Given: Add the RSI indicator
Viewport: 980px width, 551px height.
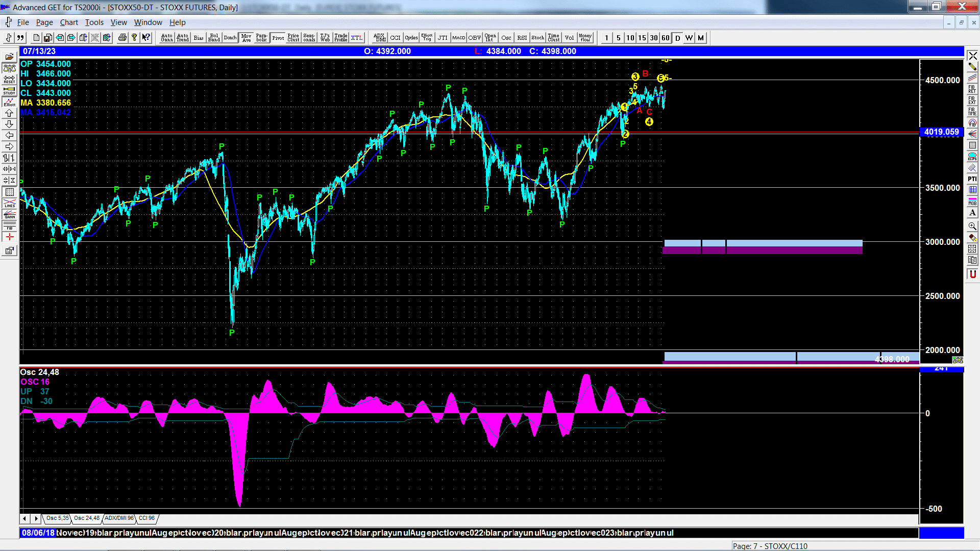Looking at the screenshot, I should click(522, 38).
